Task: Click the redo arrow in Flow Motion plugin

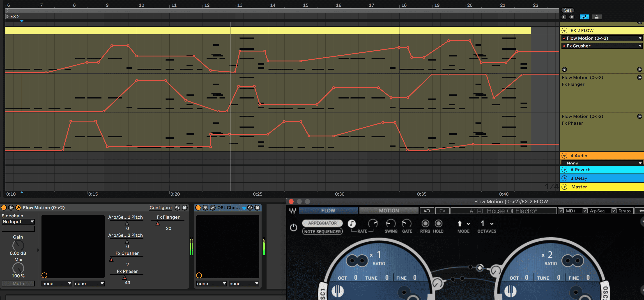Action: [x=442, y=211]
